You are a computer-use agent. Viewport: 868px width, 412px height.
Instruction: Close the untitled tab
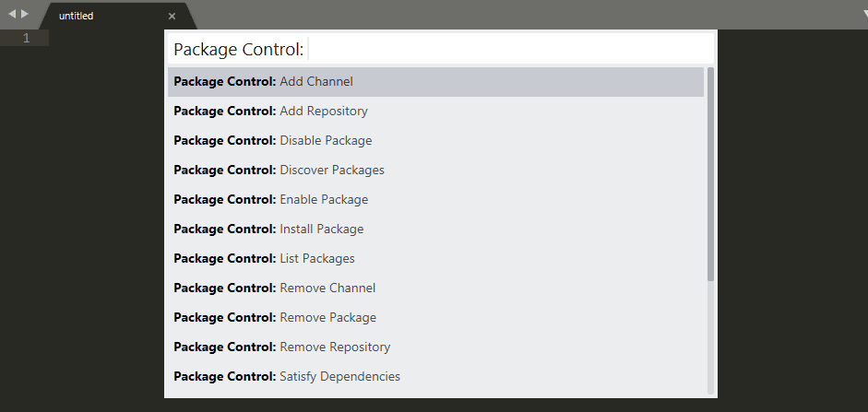tap(172, 16)
